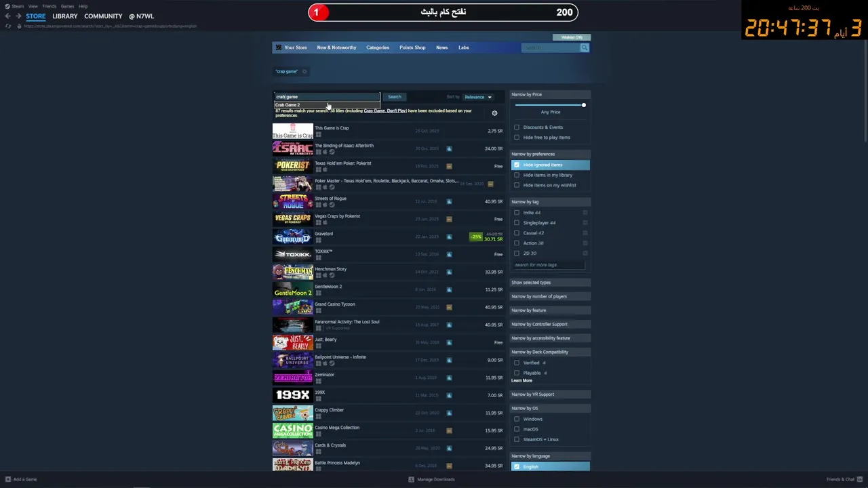868x488 pixels.
Task: Click the Search button next to term box
Action: coord(394,97)
